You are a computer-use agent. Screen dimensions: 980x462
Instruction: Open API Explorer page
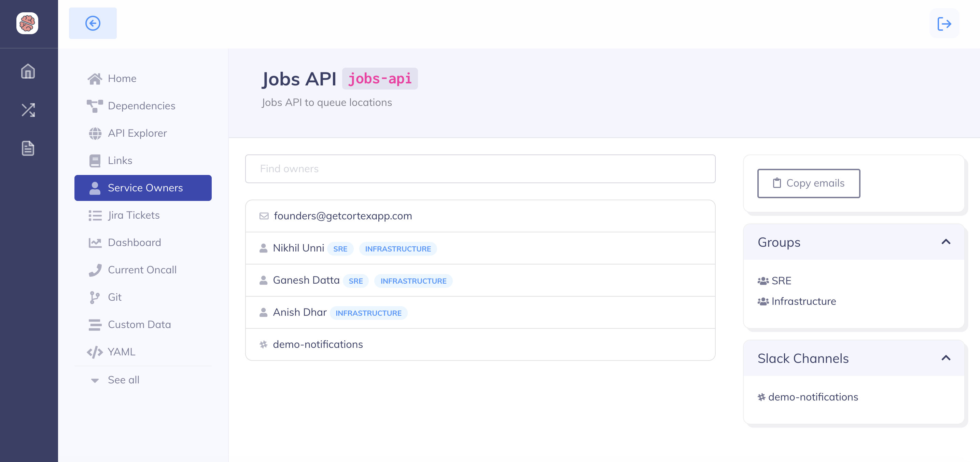click(143, 133)
